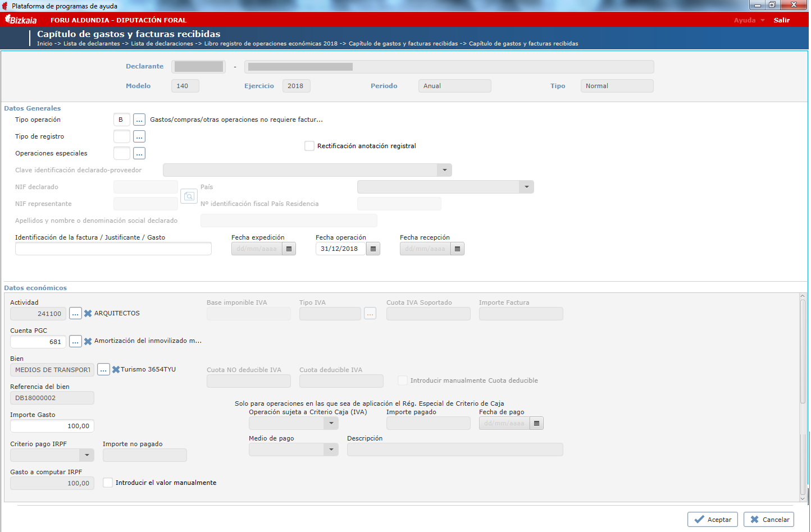Toggle Introducir manualmente Cuota deducible checkbox
Viewport: 811px width, 532px height.
pyautogui.click(x=402, y=380)
